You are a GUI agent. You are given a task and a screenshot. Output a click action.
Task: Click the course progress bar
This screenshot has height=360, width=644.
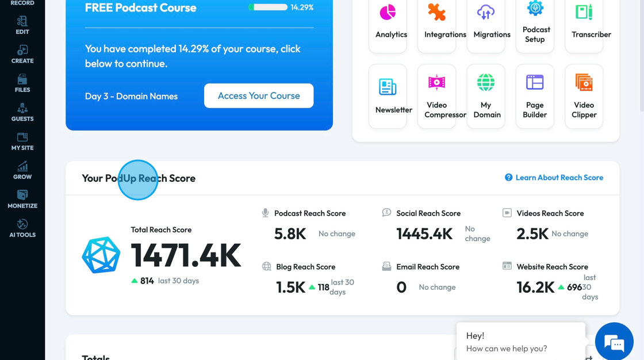tap(268, 7)
